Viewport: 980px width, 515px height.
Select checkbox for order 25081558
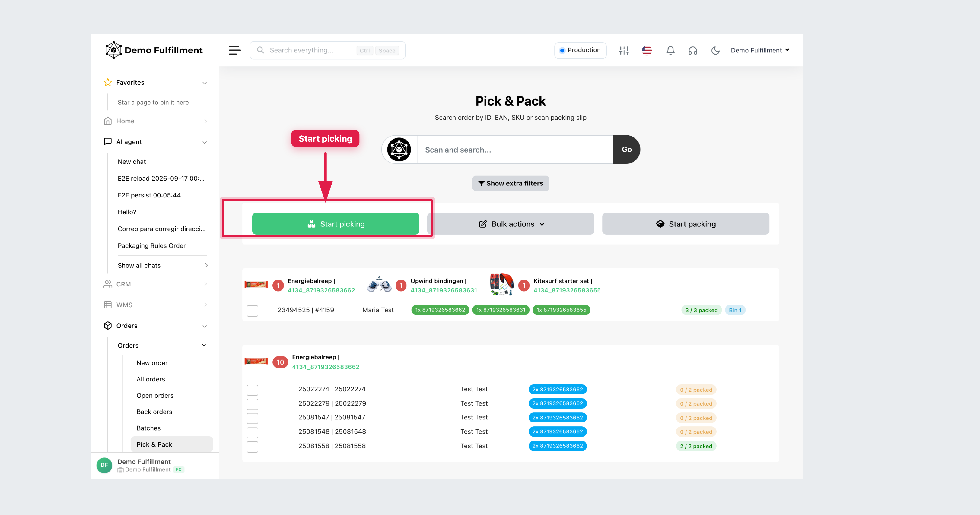[x=252, y=447]
